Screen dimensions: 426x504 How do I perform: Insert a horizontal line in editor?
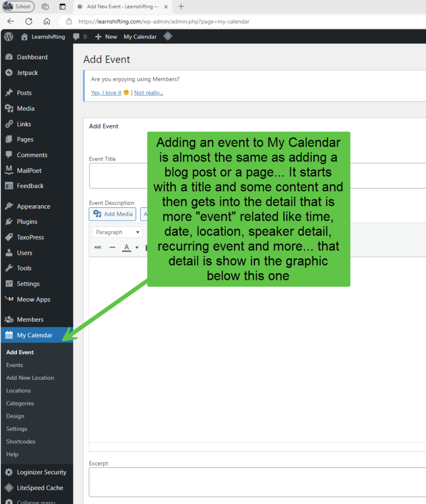coord(112,247)
